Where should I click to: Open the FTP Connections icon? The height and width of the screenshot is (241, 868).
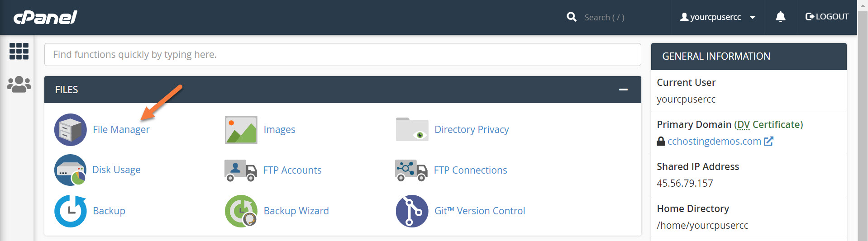point(411,170)
